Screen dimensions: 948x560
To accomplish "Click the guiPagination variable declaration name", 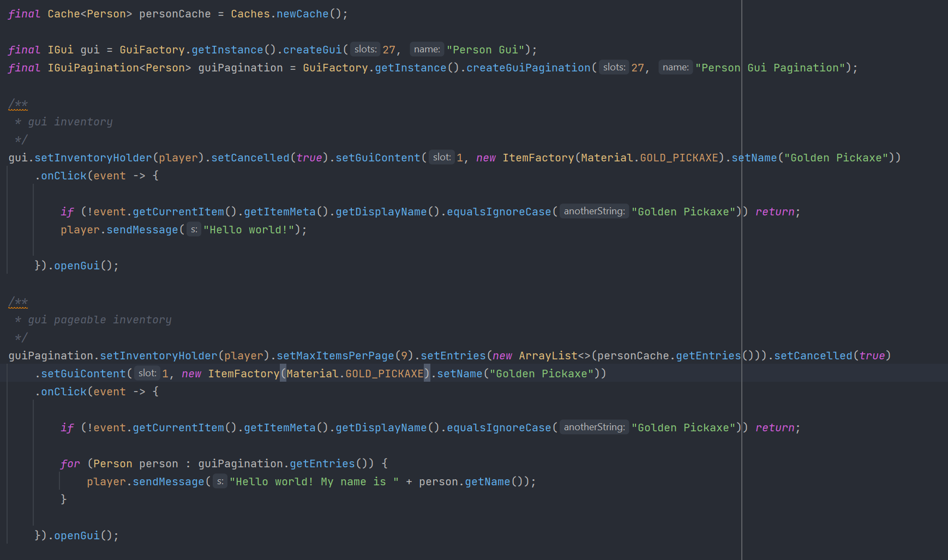I will click(241, 68).
